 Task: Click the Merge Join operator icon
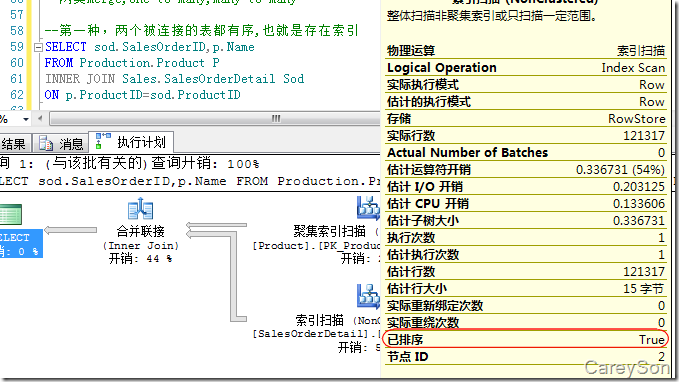point(140,209)
